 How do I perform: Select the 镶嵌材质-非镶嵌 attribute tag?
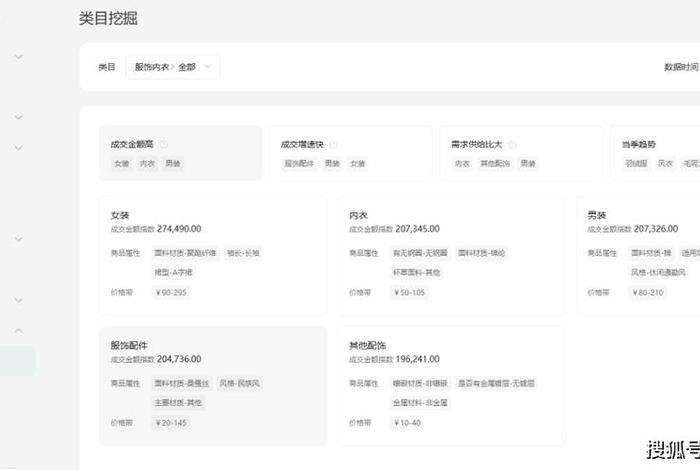(x=420, y=383)
